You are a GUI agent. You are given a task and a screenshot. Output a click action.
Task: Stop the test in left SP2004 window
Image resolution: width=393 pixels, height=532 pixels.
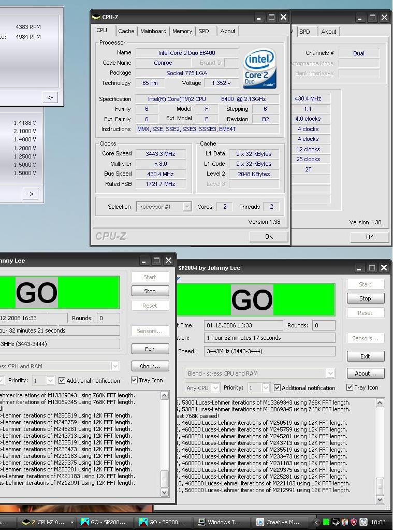pyautogui.click(x=150, y=291)
